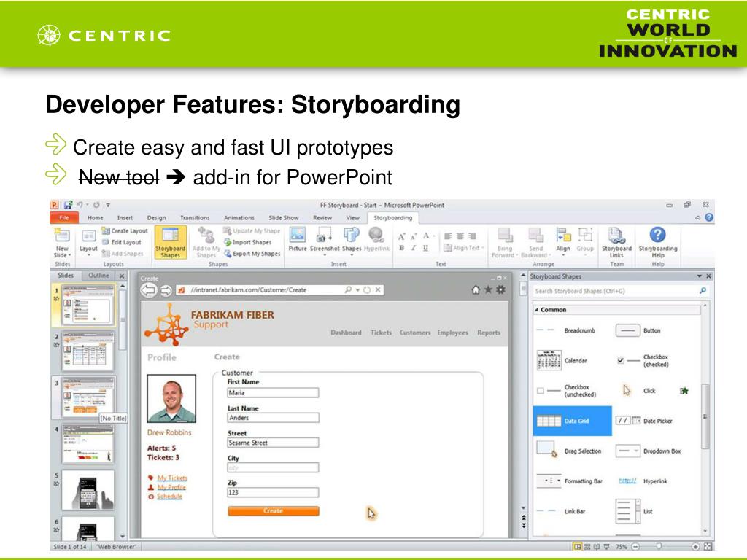
Task: Switch to the Slide Show tab
Action: tap(284, 217)
